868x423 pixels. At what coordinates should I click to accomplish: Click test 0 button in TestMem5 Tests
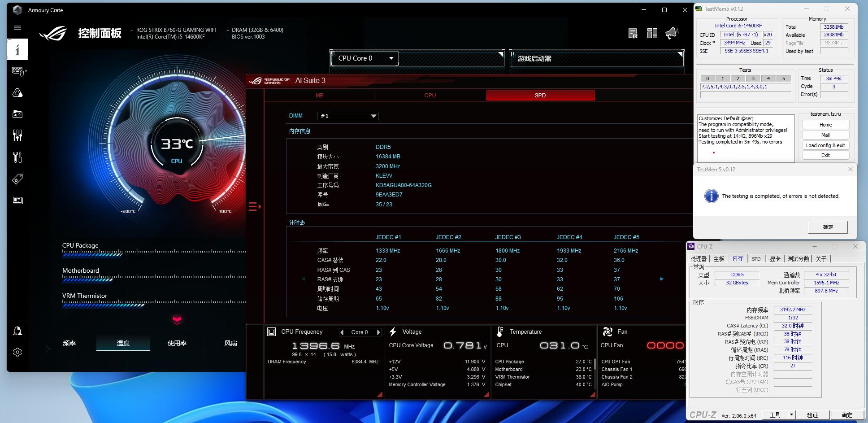point(708,78)
